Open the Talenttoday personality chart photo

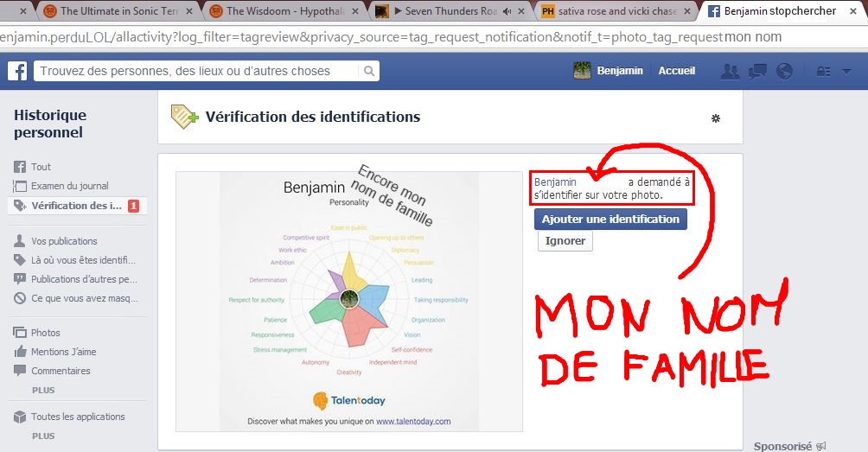(348, 301)
